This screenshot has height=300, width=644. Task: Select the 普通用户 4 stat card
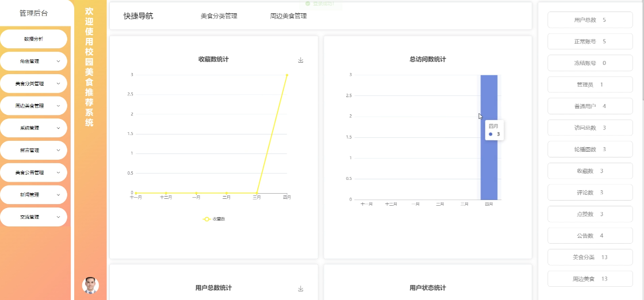pos(590,106)
